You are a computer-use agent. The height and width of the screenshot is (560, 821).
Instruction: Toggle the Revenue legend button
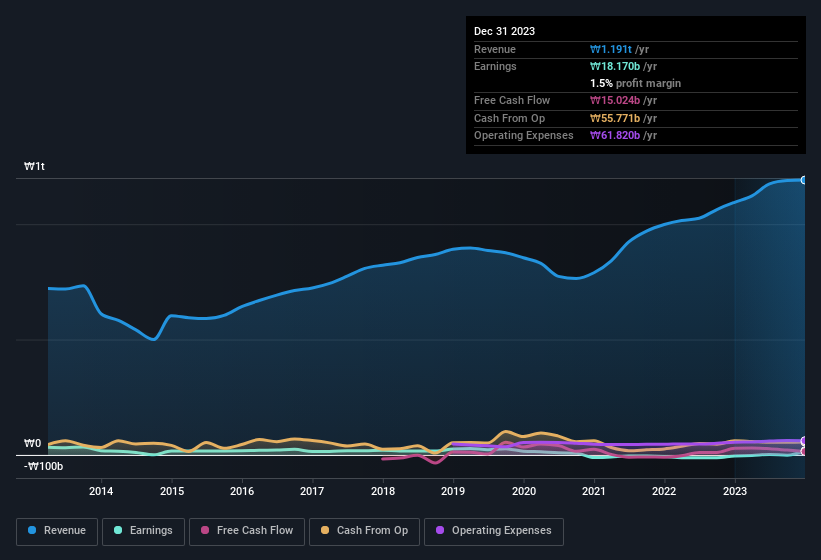pos(57,531)
